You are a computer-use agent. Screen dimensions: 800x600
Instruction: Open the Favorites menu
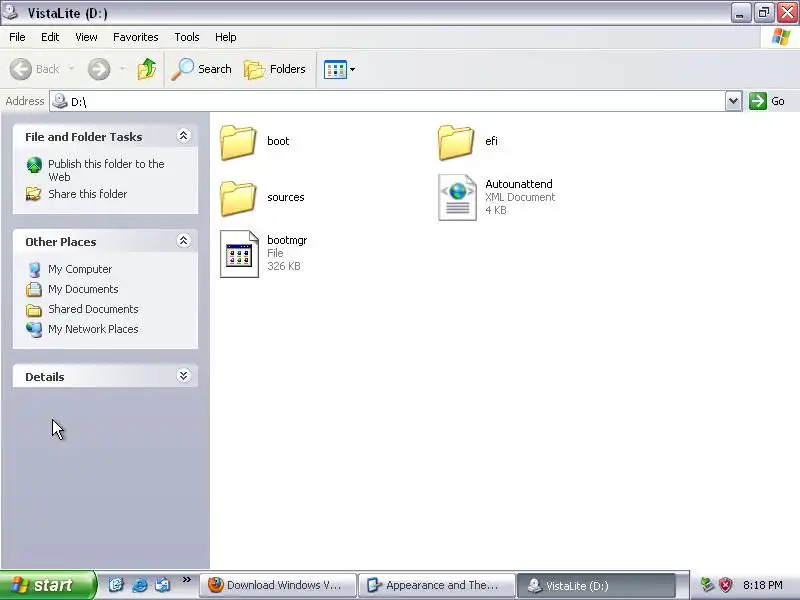[136, 37]
